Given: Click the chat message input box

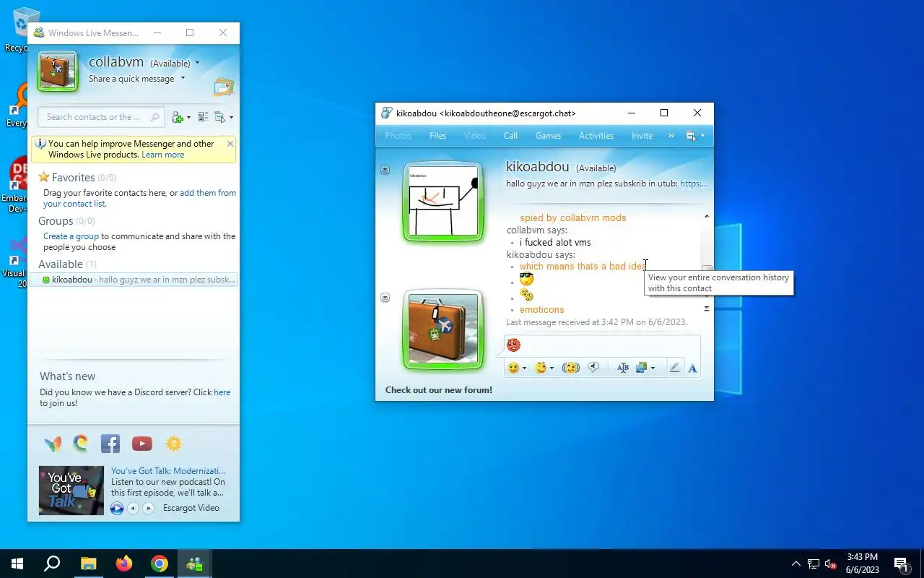Looking at the screenshot, I should pyautogui.click(x=602, y=345).
